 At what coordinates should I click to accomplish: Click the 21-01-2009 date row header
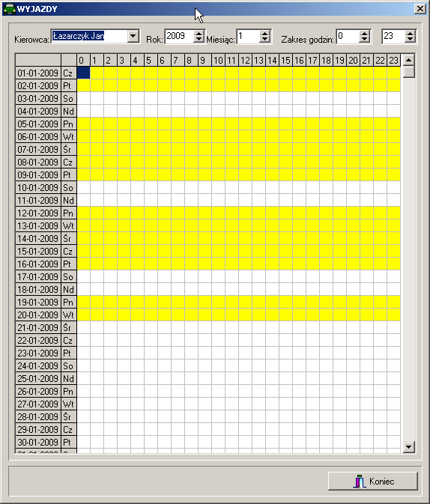[x=38, y=327]
